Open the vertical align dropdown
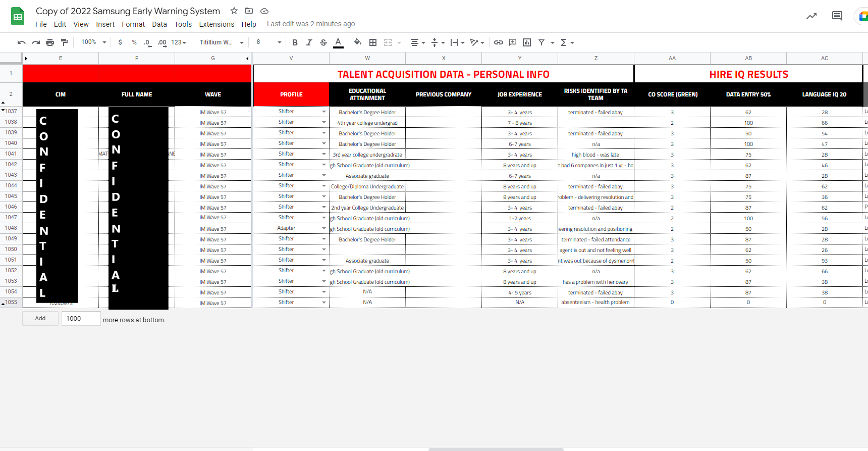 [x=438, y=42]
